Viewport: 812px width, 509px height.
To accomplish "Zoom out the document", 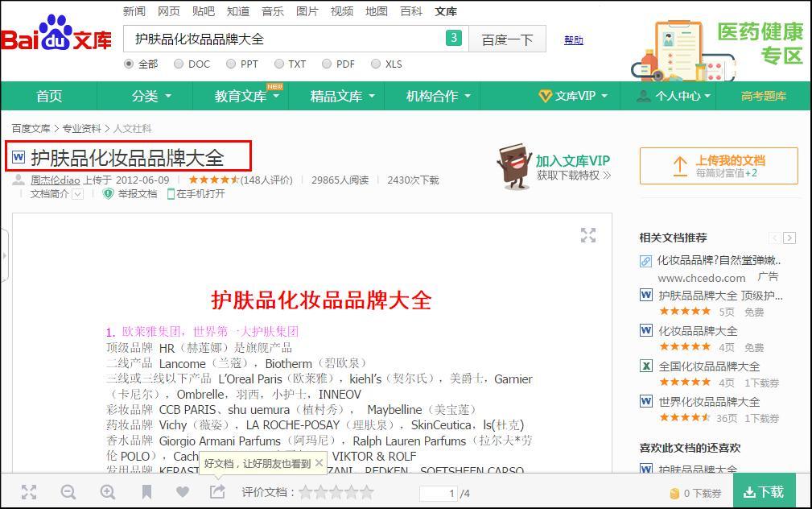I will click(x=68, y=492).
